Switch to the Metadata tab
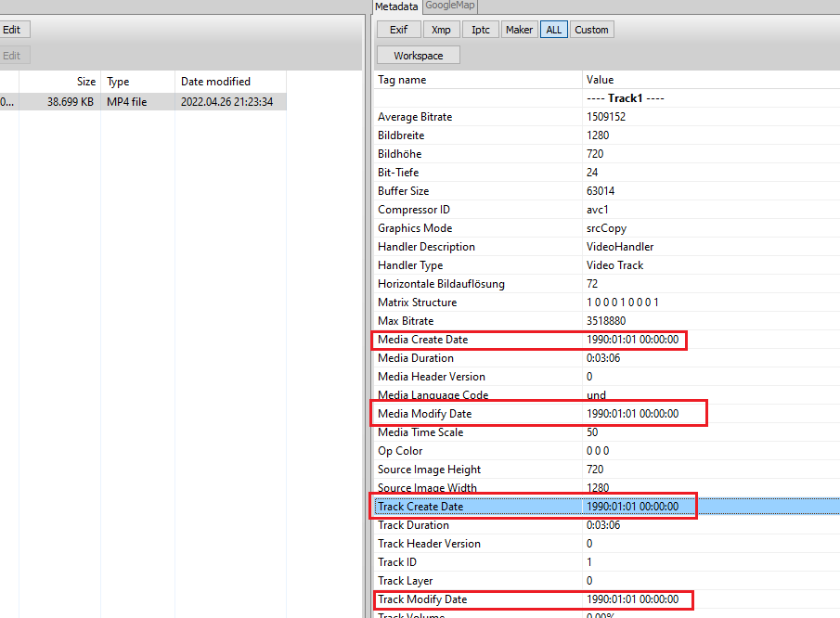Viewport: 840px width, 618px height. (396, 6)
